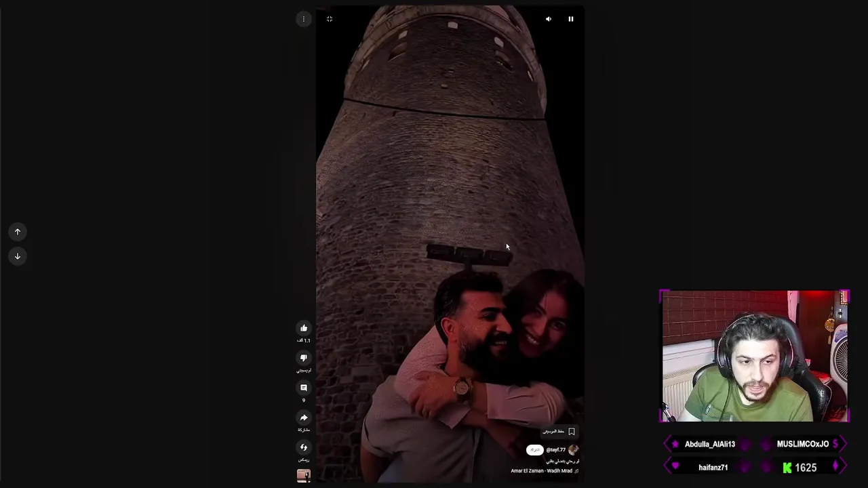This screenshot has height=488, width=868.
Task: Click the haifanz71 overlay name
Action: 713,468
